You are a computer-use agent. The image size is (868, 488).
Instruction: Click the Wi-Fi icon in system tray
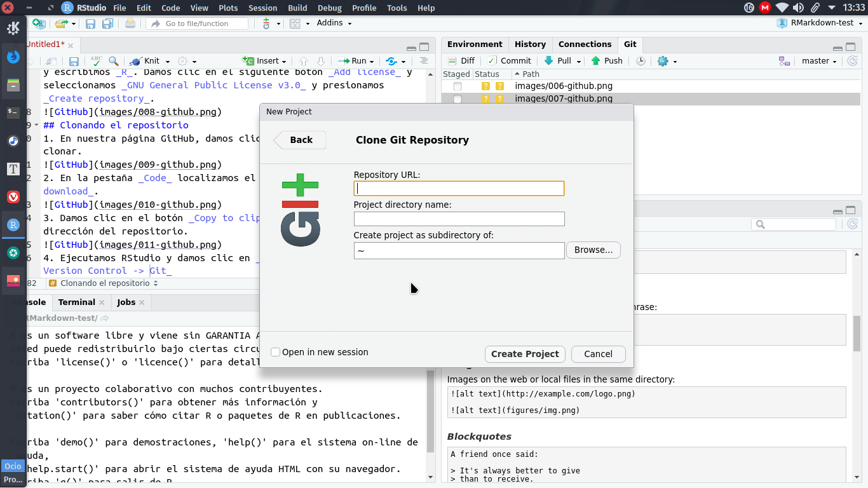[x=782, y=8]
